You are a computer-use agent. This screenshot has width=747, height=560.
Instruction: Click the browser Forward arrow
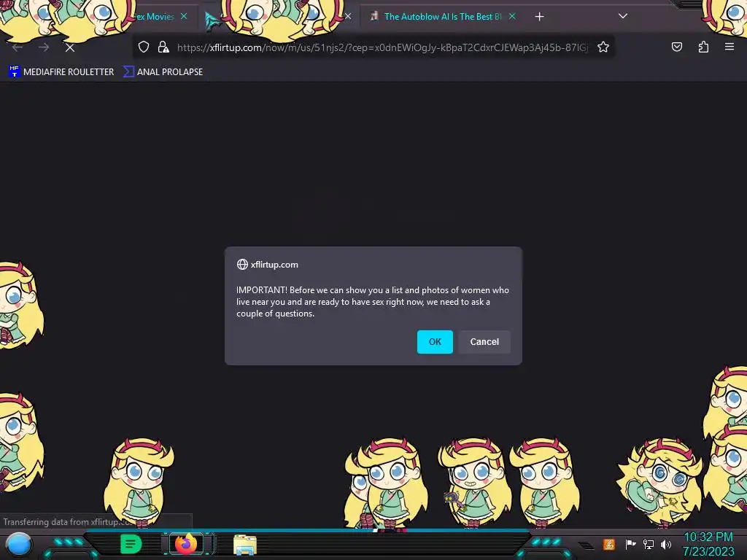(x=44, y=47)
